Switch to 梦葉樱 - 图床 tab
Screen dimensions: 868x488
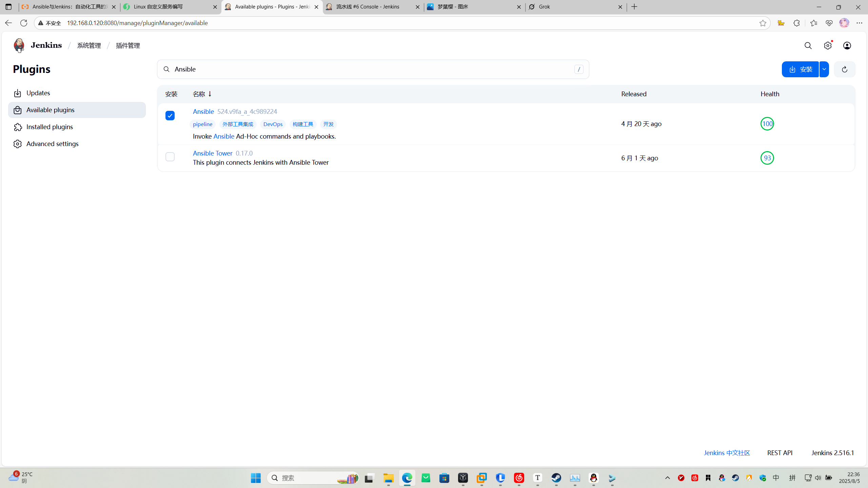point(475,7)
